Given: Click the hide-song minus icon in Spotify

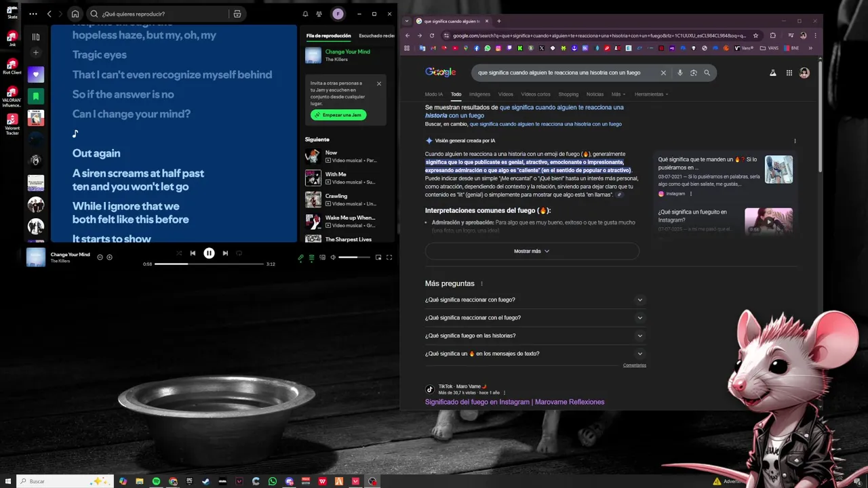Looking at the screenshot, I should [x=100, y=258].
